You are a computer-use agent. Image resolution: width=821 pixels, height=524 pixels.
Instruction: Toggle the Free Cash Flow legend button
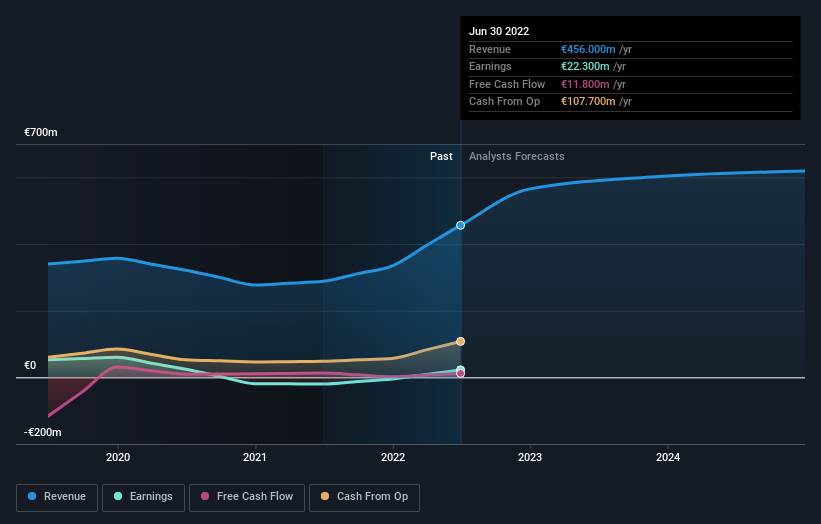tap(247, 497)
